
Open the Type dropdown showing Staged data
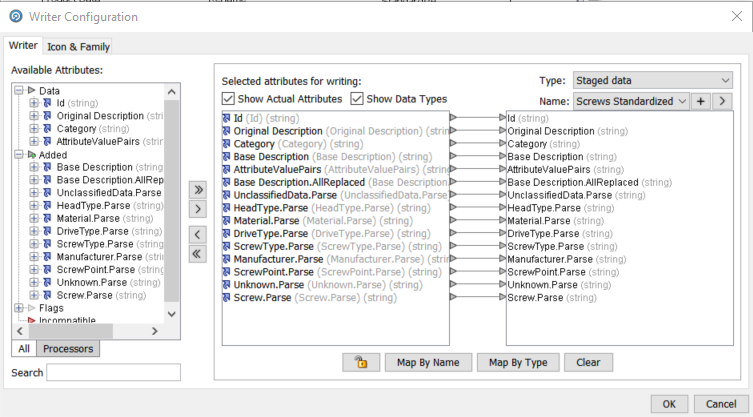[x=652, y=80]
